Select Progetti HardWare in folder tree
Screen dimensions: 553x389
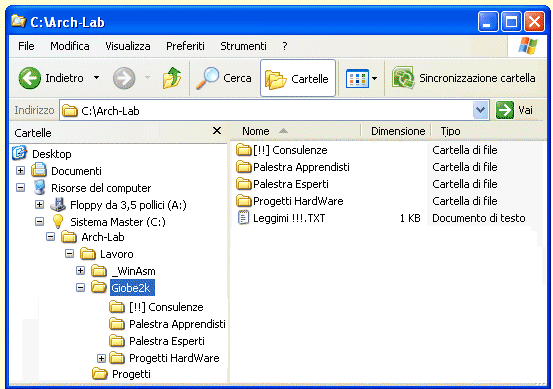click(174, 358)
